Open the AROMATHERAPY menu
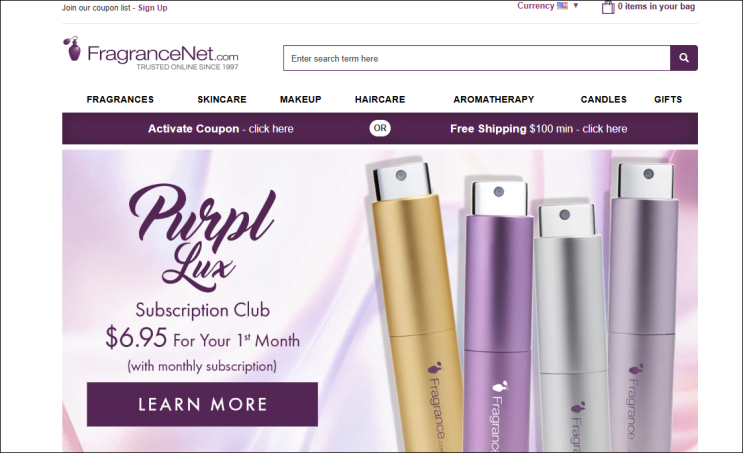 click(494, 100)
